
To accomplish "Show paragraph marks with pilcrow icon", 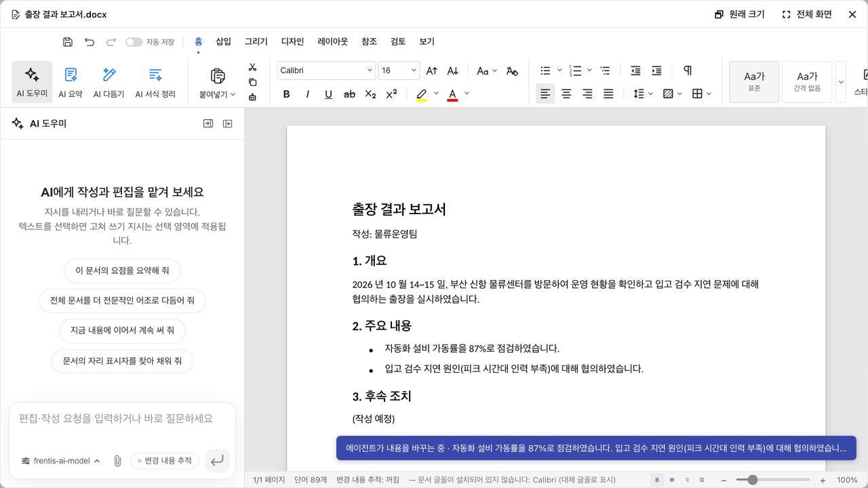I will tap(688, 70).
